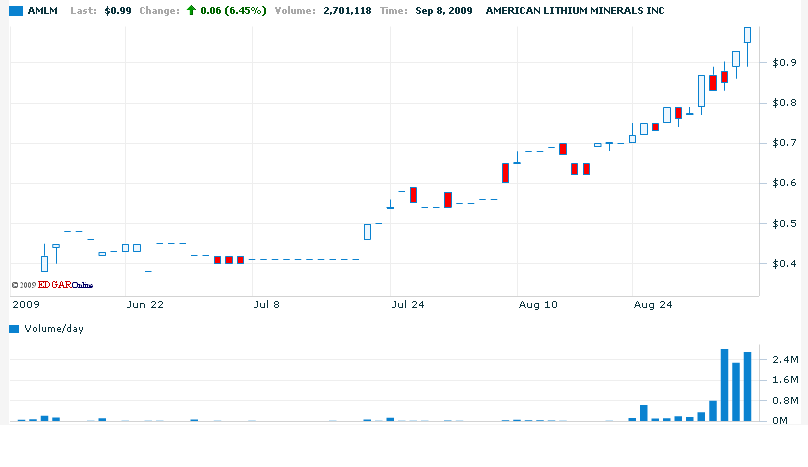Click the AMERICAN LITHIUM MINERALS INC title
This screenshot has height=467, width=808.
click(575, 11)
